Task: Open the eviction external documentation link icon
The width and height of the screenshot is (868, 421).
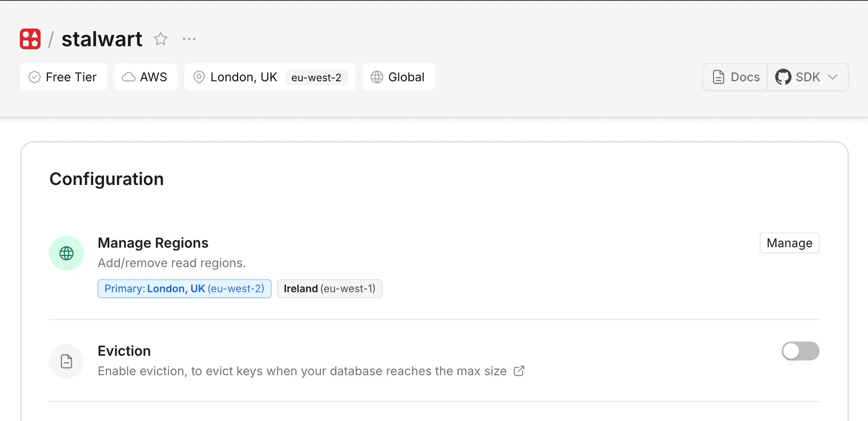Action: pos(518,371)
